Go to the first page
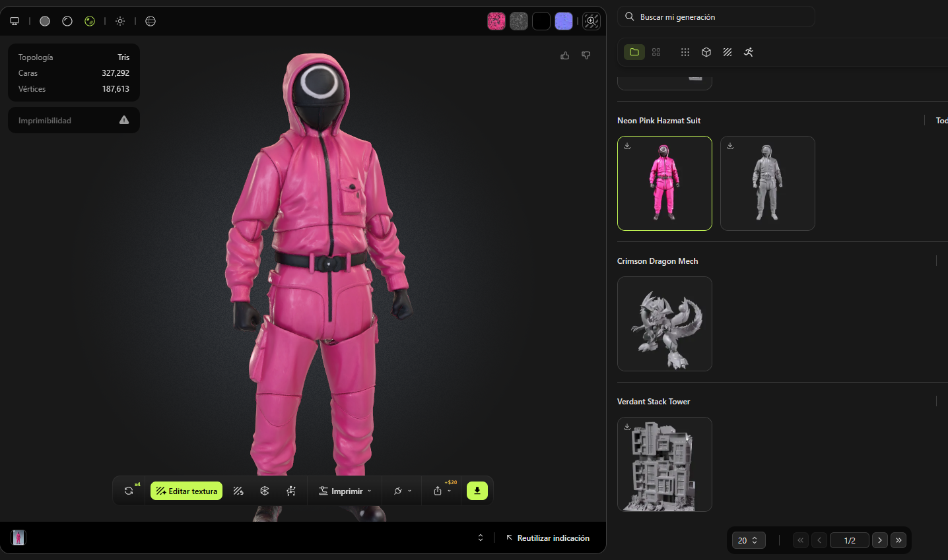 (801, 540)
